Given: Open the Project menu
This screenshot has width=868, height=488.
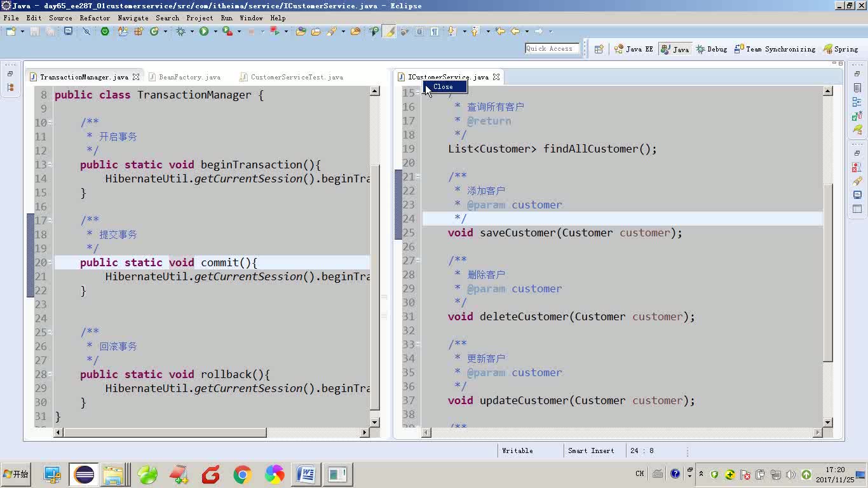Looking at the screenshot, I should point(200,18).
